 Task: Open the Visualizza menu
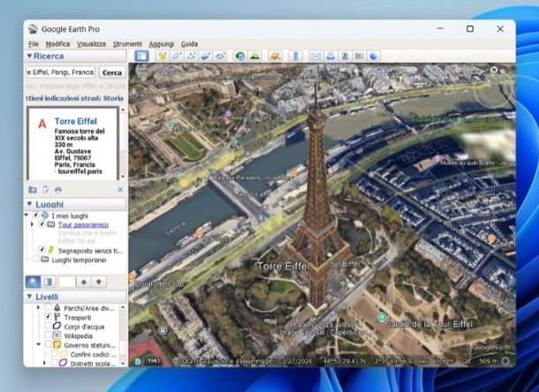coord(91,44)
